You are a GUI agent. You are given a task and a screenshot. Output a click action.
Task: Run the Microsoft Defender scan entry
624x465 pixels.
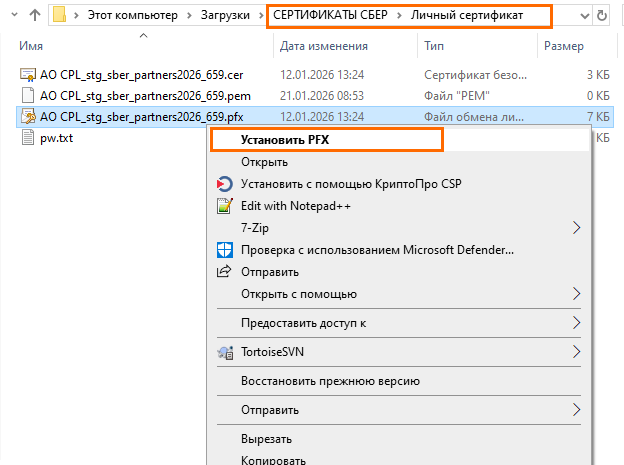[377, 250]
